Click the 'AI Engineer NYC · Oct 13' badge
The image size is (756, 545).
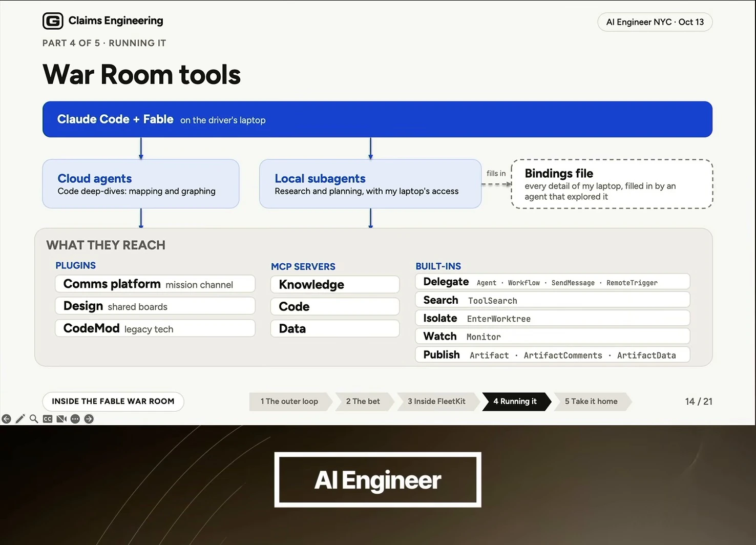[655, 22]
